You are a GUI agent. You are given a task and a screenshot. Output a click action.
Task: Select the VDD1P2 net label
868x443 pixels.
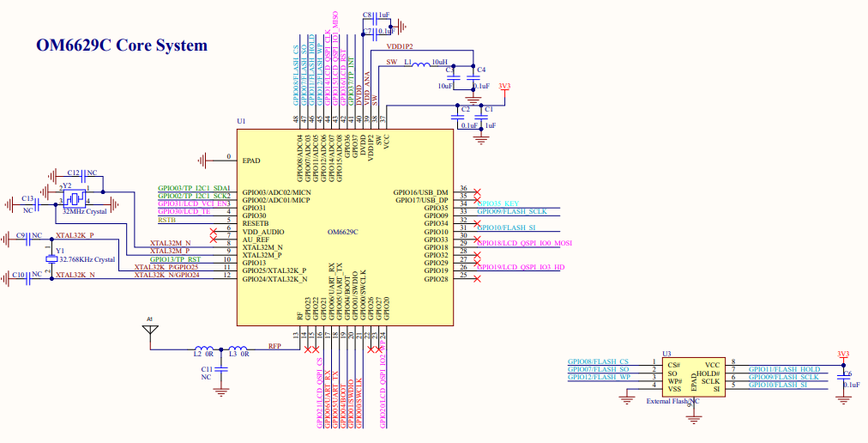400,46
